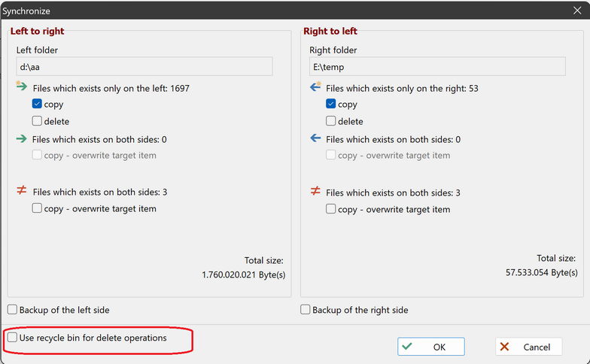The height and width of the screenshot is (364, 590).
Task: Cancel the Synchronize dialog
Action: coord(528,347)
